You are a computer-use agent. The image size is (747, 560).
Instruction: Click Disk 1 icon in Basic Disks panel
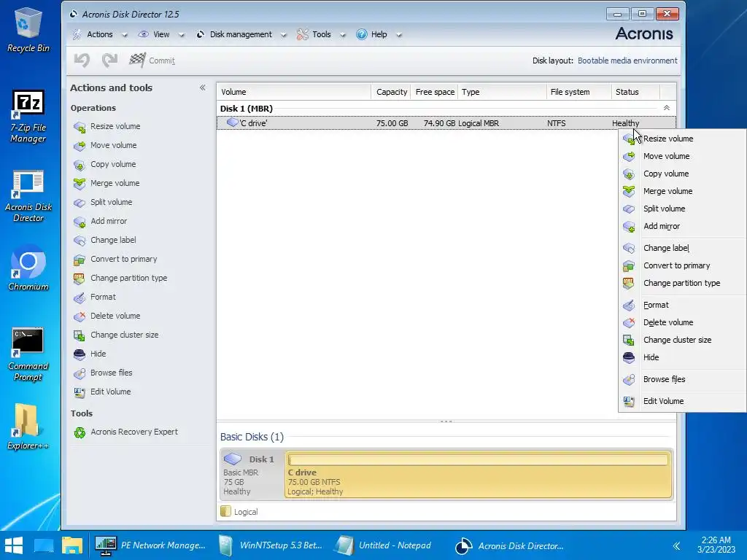[233, 459]
